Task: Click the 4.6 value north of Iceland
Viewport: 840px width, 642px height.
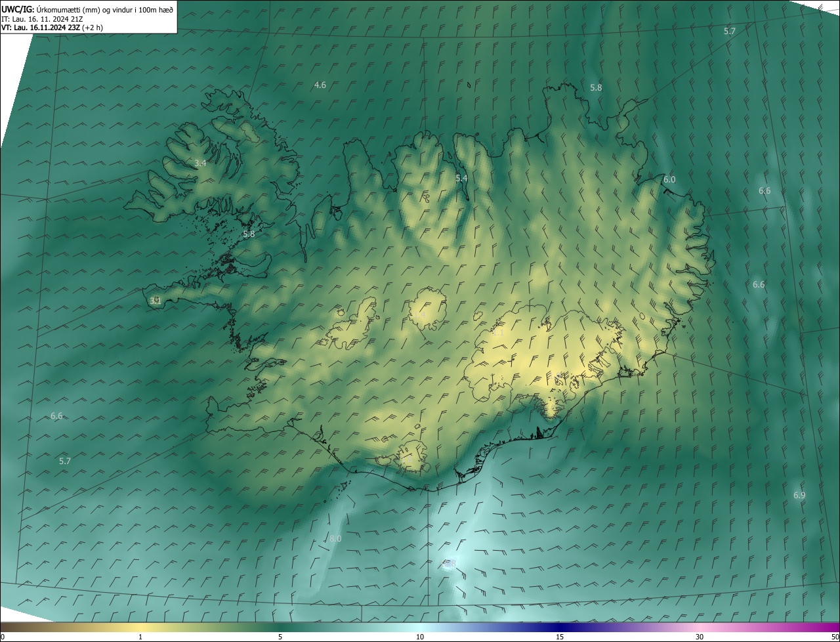Action: (320, 85)
